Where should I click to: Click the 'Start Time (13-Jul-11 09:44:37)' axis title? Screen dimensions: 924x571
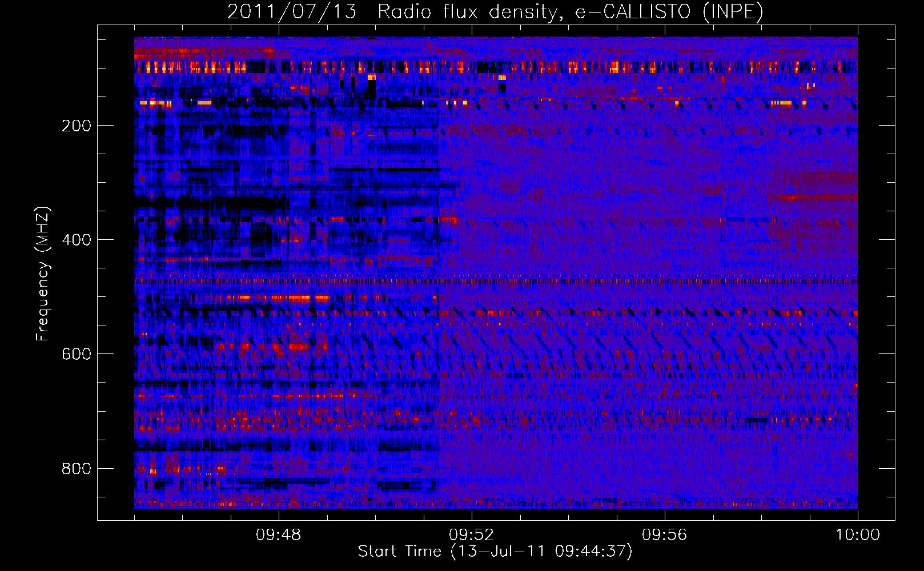(x=495, y=552)
